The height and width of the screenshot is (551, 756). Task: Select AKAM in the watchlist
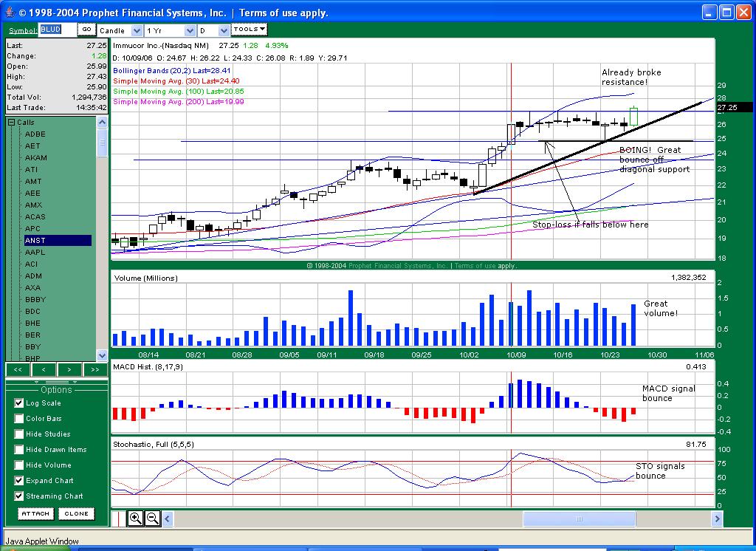click(x=36, y=158)
